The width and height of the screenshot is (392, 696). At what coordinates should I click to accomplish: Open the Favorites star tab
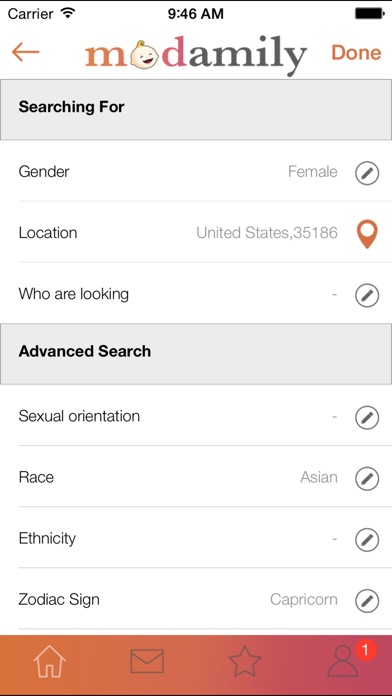click(x=245, y=661)
